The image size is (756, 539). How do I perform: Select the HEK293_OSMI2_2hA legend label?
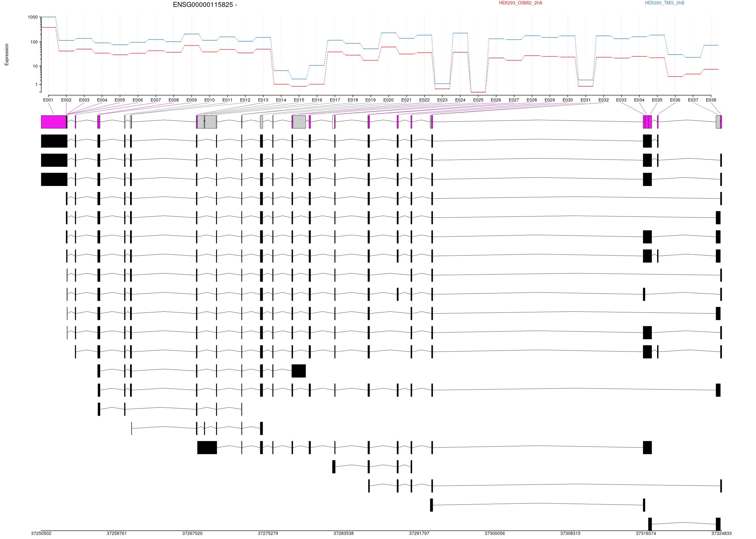[x=521, y=3]
